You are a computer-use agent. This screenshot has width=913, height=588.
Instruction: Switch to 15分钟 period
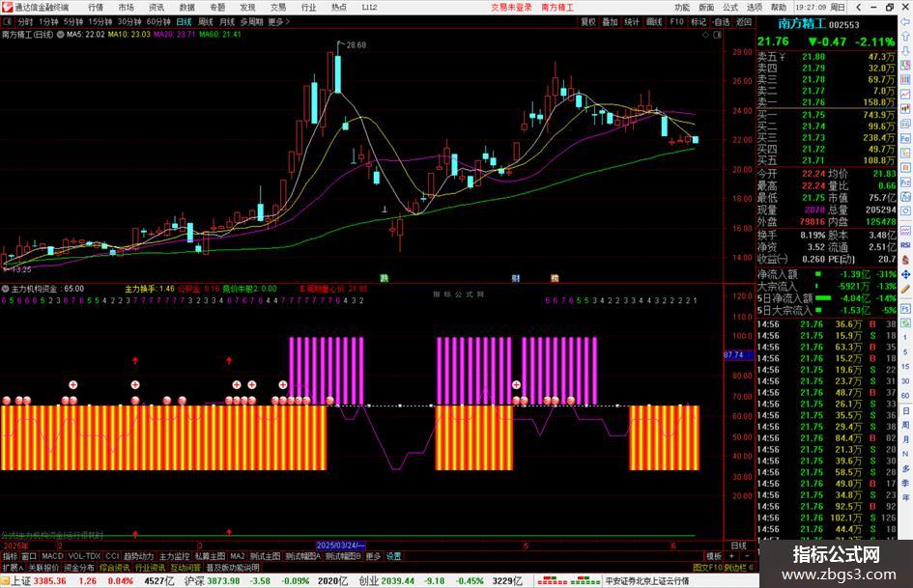point(100,22)
